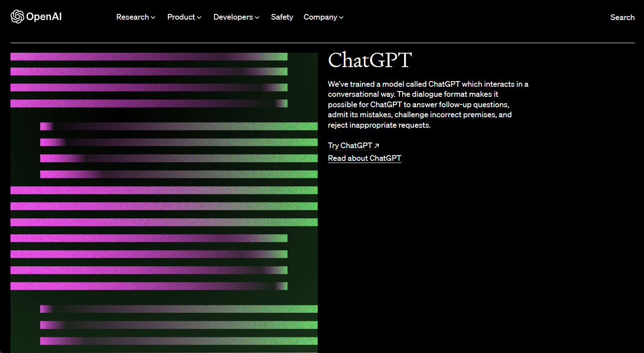Expand the chevron next to Developers

[x=257, y=17]
